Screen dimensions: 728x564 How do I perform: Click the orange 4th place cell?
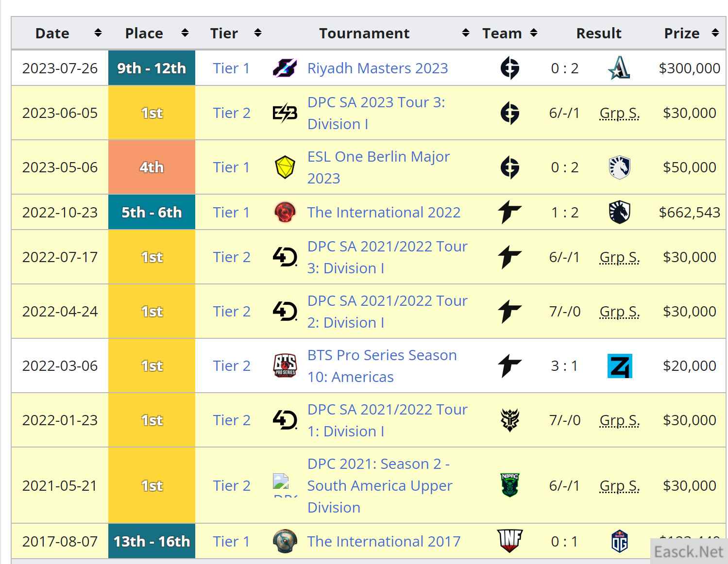(152, 167)
